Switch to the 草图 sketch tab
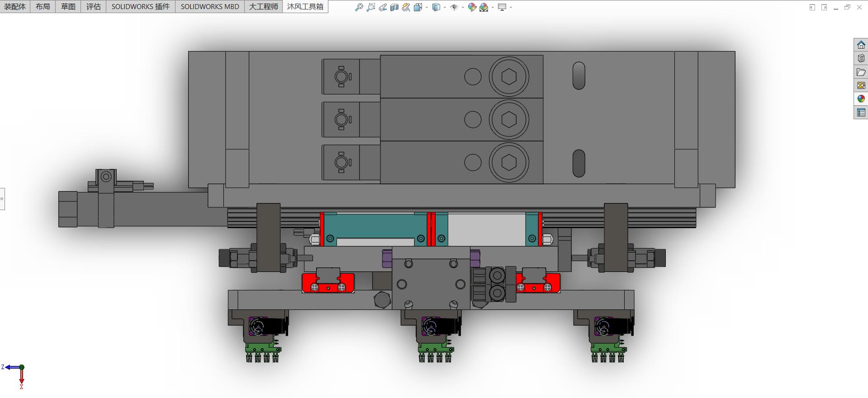 pos(68,7)
